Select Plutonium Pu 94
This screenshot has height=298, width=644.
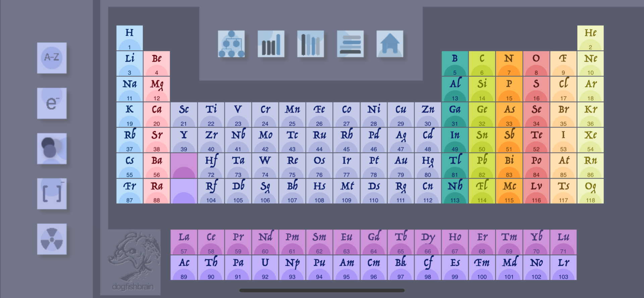click(x=319, y=268)
